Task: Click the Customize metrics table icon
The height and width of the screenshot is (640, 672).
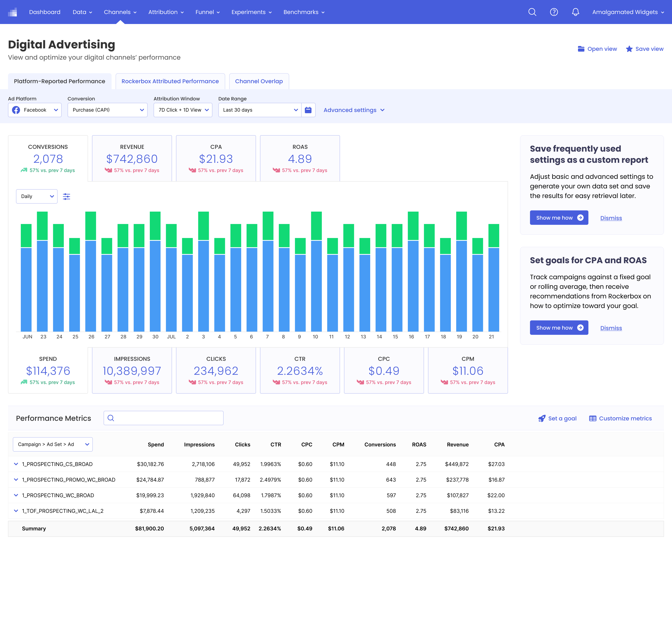Action: click(x=593, y=418)
